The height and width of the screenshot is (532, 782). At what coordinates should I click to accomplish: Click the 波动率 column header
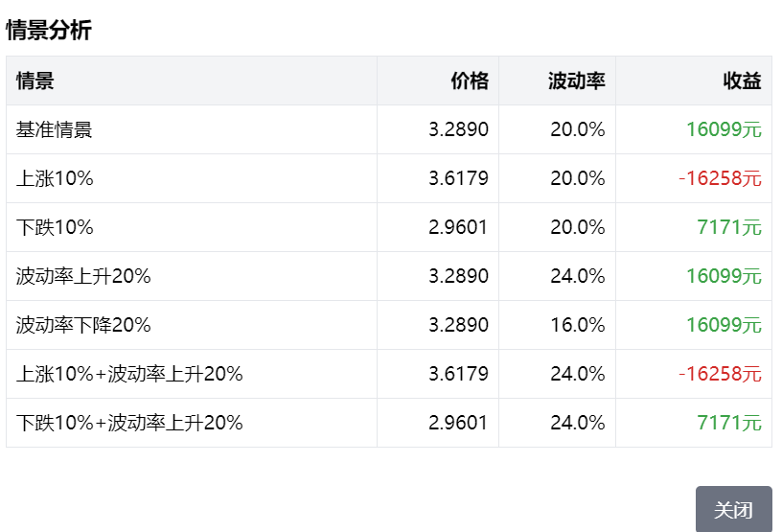click(x=576, y=81)
